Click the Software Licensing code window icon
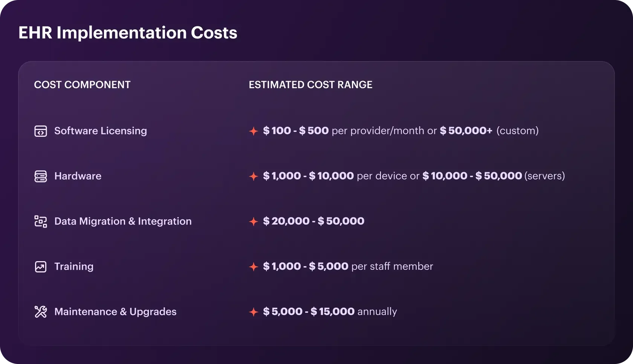The height and width of the screenshot is (364, 633). (x=41, y=131)
